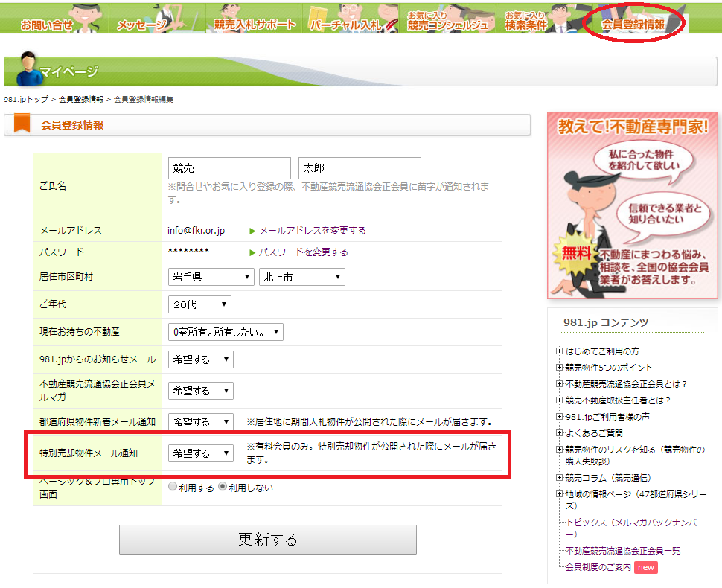Click the 特別売却物件メール通知 label

pos(89,453)
